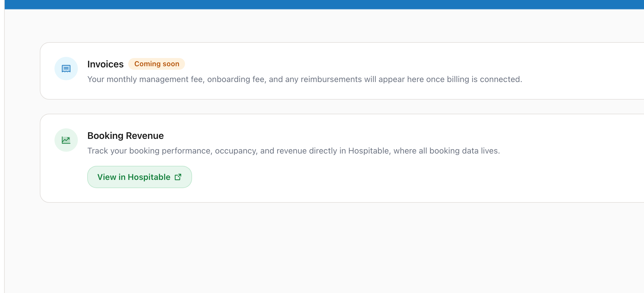Viewport: 644px width, 293px height.
Task: Select the Booking Revenue heading
Action: [125, 135]
